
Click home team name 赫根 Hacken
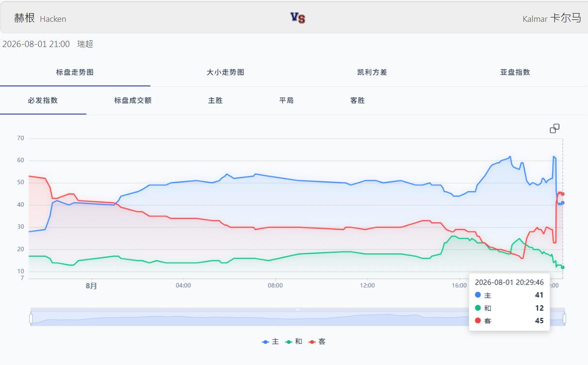coord(40,18)
